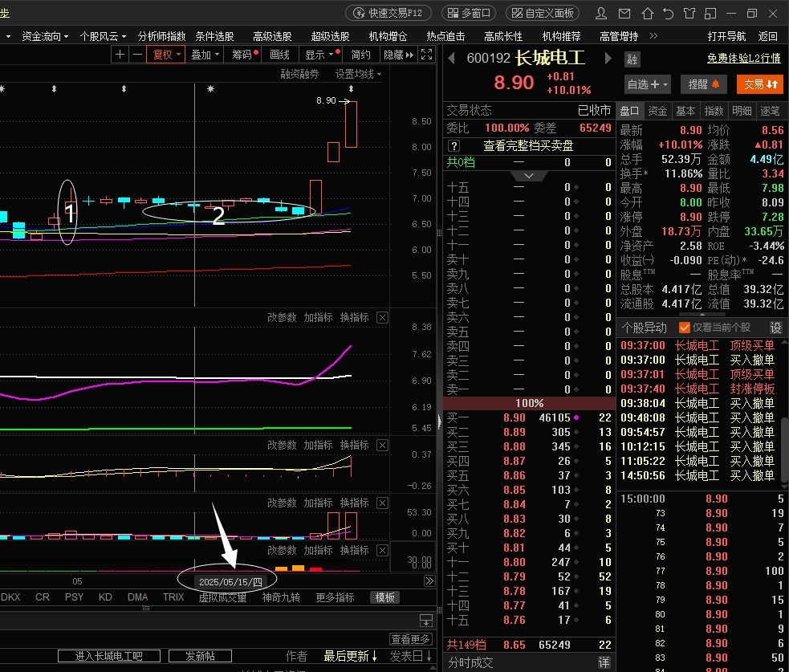This screenshot has height=672, width=789.
Task: Select the DKX indicator
Action: pyautogui.click(x=10, y=597)
